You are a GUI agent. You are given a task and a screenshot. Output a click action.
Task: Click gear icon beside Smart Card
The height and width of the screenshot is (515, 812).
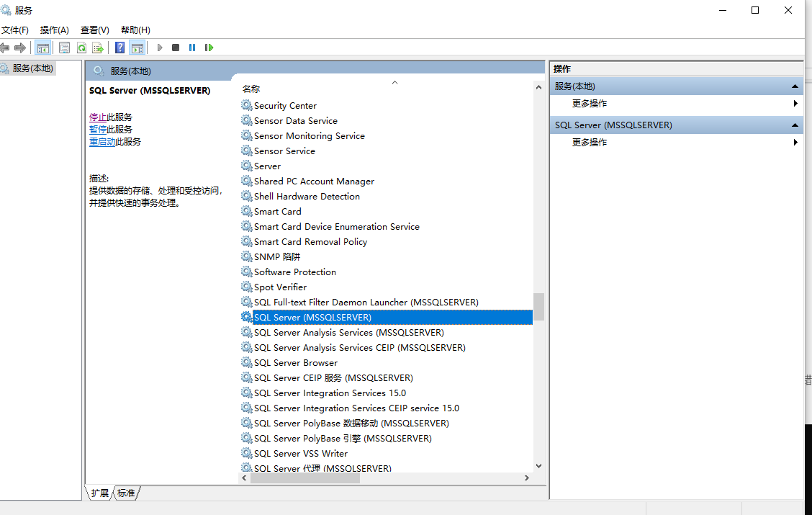click(x=246, y=211)
